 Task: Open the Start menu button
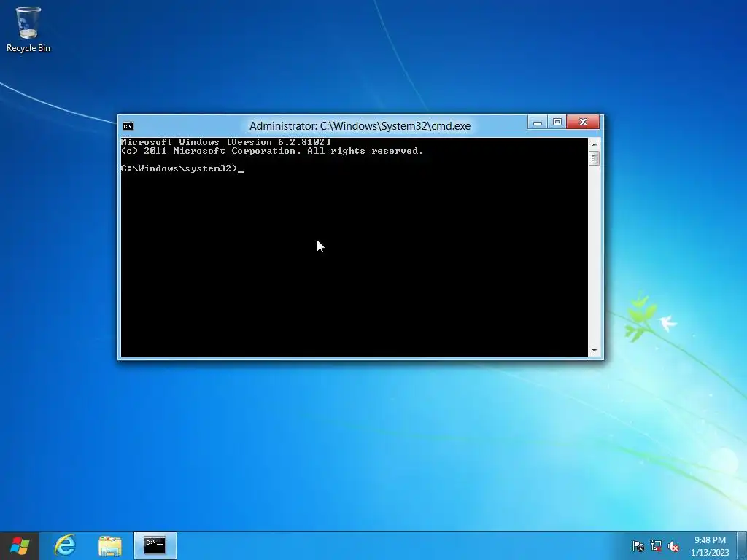pos(20,545)
